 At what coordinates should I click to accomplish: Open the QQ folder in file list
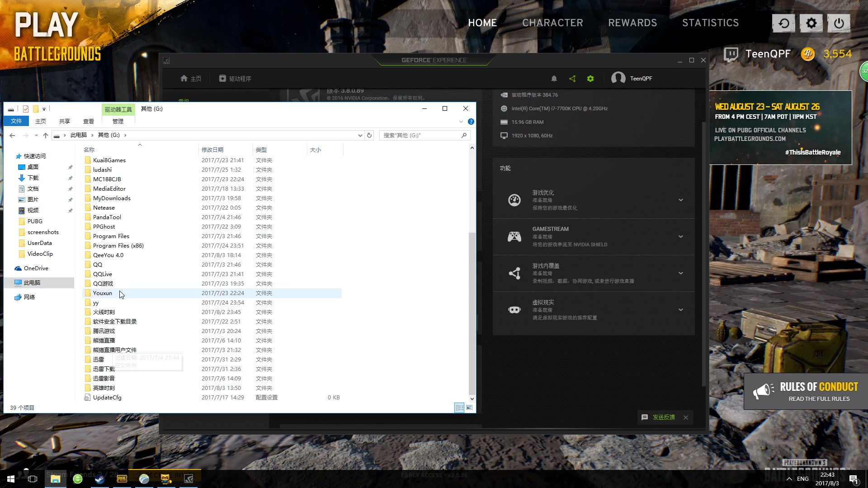click(x=97, y=264)
